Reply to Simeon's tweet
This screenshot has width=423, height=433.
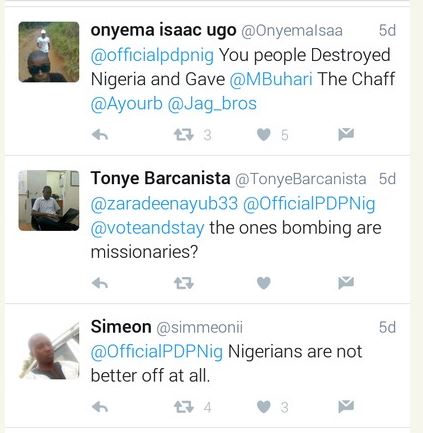(100, 407)
